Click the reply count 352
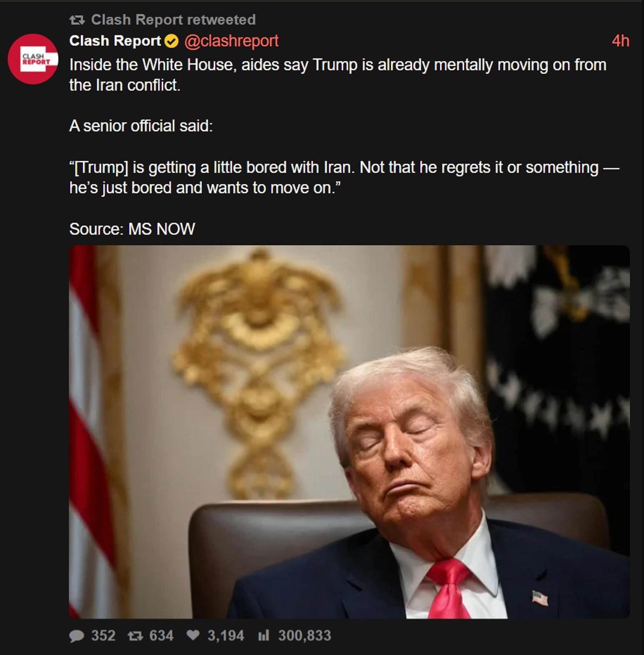The height and width of the screenshot is (655, 644). (103, 636)
